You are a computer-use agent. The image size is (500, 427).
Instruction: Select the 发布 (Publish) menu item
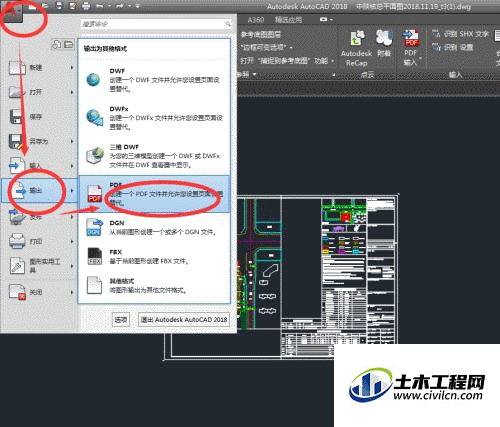[40, 217]
